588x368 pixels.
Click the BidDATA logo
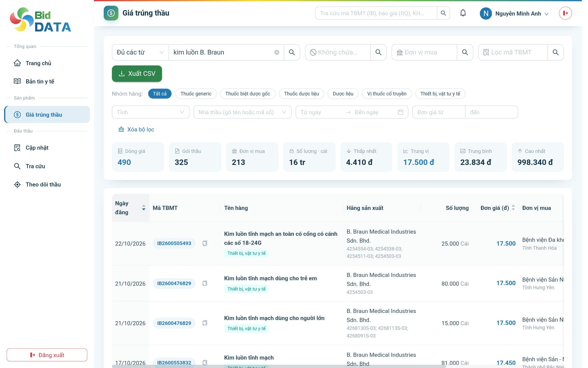[41, 20]
